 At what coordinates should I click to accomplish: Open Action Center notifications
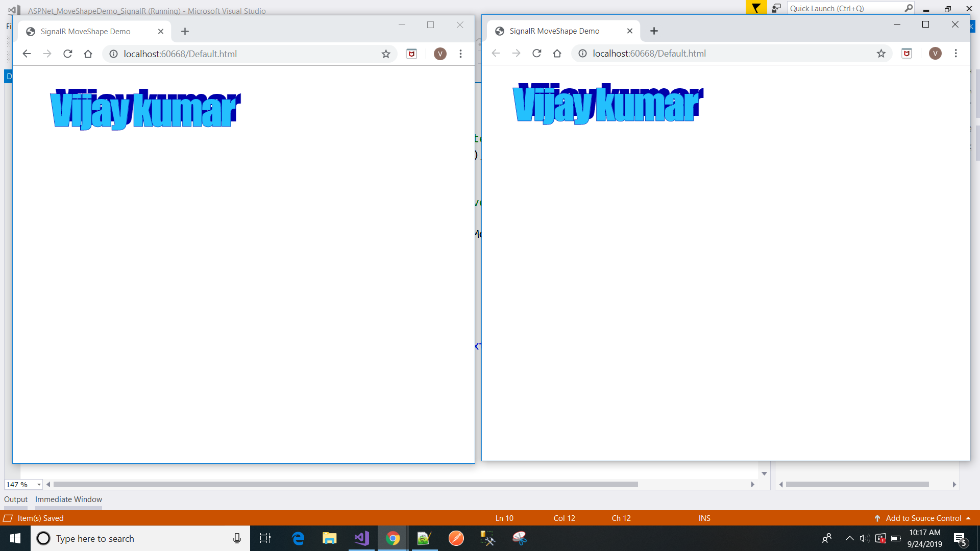pyautogui.click(x=960, y=539)
